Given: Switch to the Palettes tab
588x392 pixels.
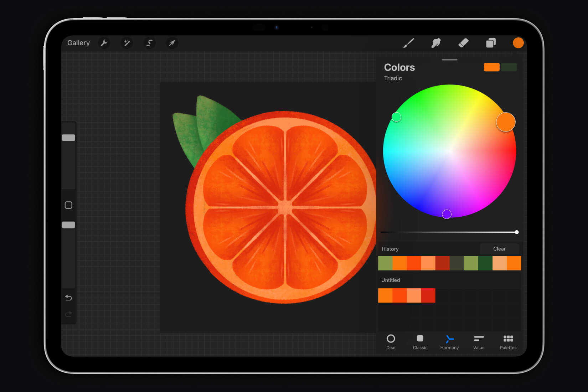Looking at the screenshot, I should tap(508, 342).
